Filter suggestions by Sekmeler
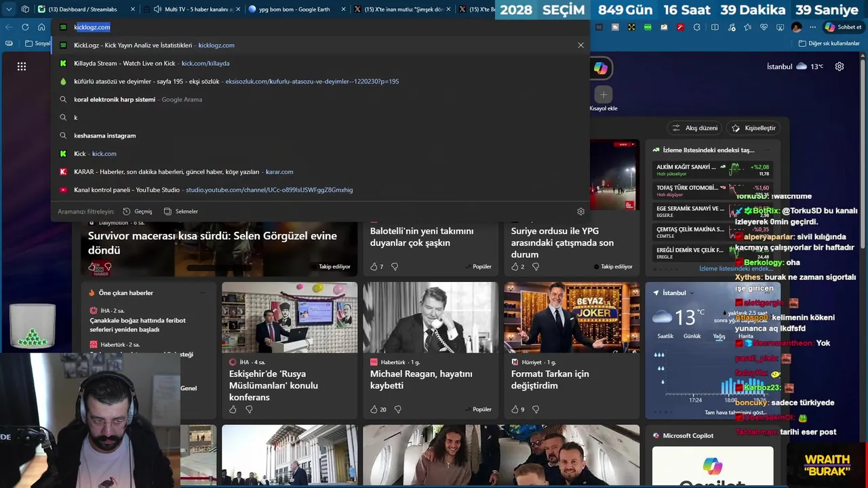 click(x=181, y=211)
